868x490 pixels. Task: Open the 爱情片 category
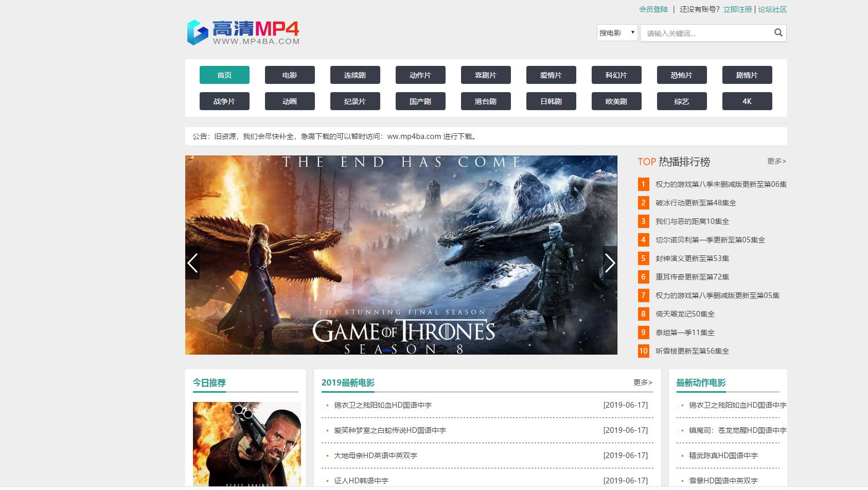pyautogui.click(x=551, y=75)
